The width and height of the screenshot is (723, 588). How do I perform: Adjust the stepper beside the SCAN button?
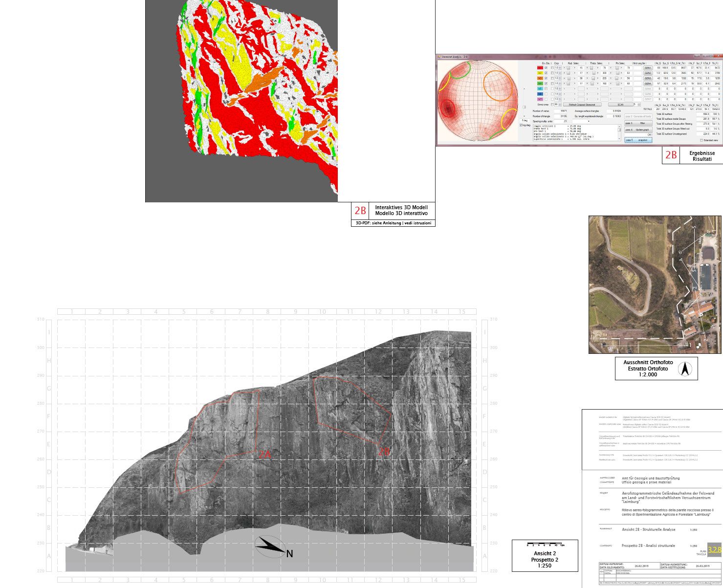pyautogui.click(x=639, y=104)
